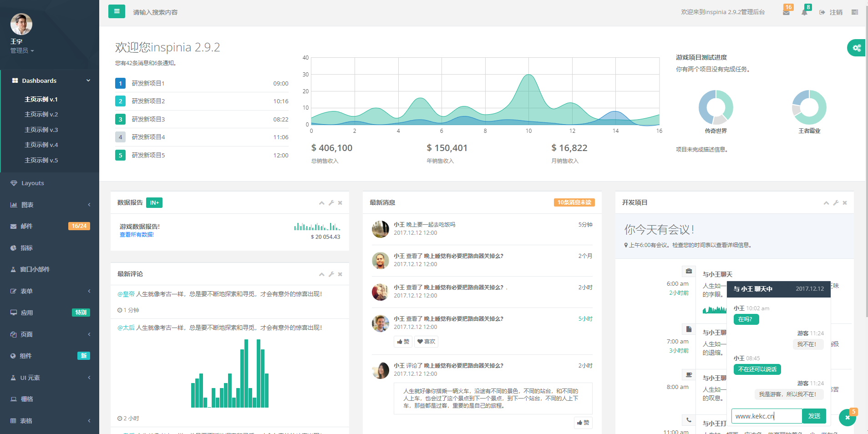
Task: Close the chat window using round green button
Action: (x=847, y=417)
